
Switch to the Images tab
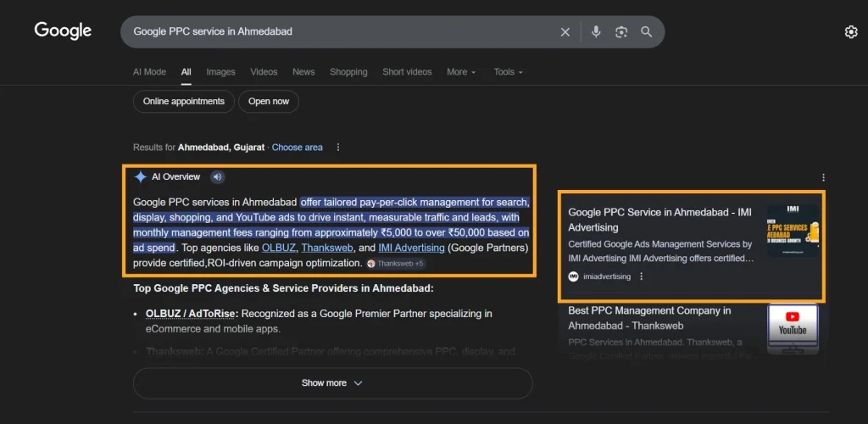pos(220,72)
